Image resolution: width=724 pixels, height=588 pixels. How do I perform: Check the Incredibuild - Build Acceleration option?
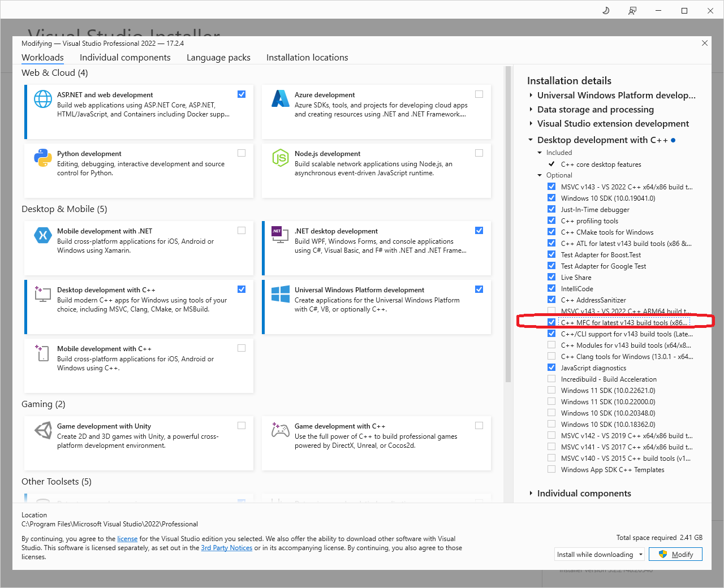tap(551, 379)
